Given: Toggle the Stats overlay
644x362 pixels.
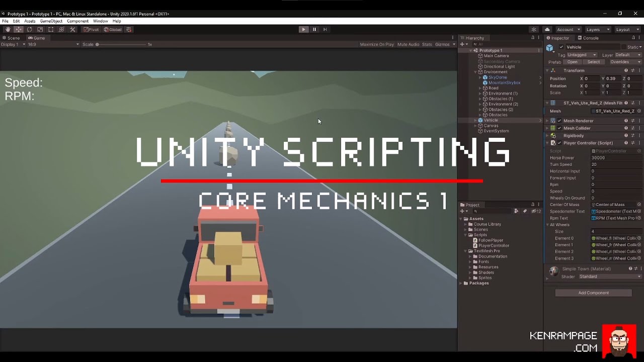Looking at the screenshot, I should click(x=427, y=44).
